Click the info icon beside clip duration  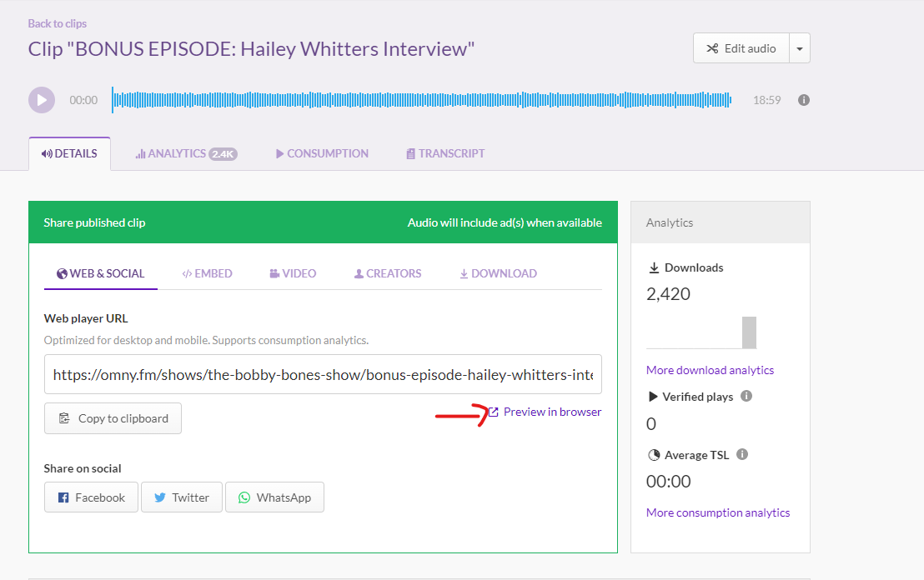[804, 100]
